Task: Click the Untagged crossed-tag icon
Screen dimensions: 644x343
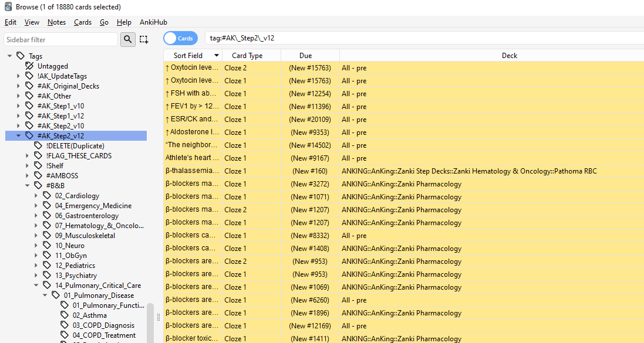Action: 29,66
